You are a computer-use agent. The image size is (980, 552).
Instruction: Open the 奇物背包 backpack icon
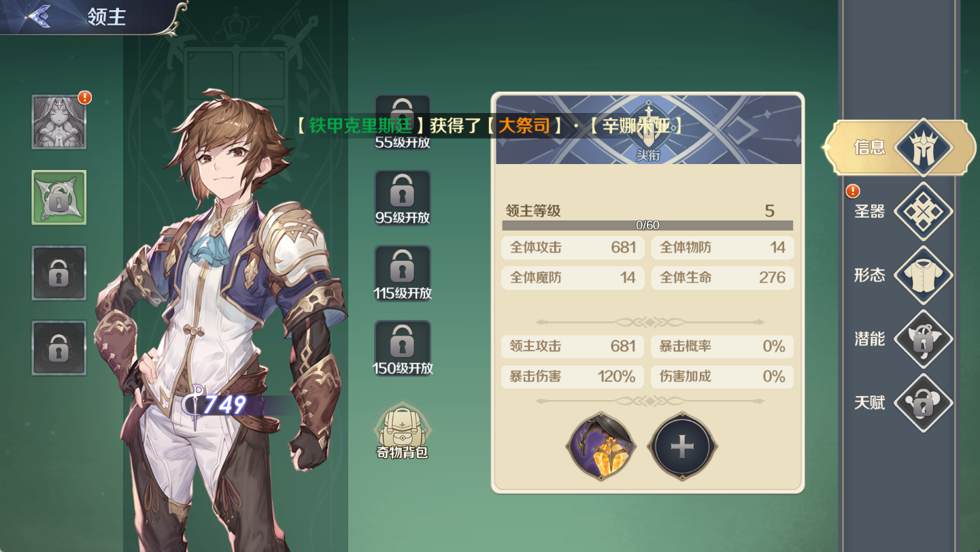click(403, 431)
